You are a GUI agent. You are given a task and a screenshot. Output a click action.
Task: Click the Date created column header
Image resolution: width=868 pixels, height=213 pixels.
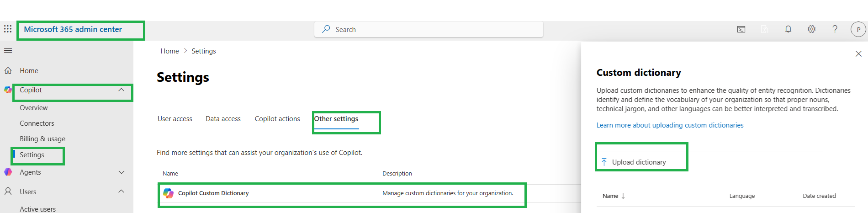point(819,196)
